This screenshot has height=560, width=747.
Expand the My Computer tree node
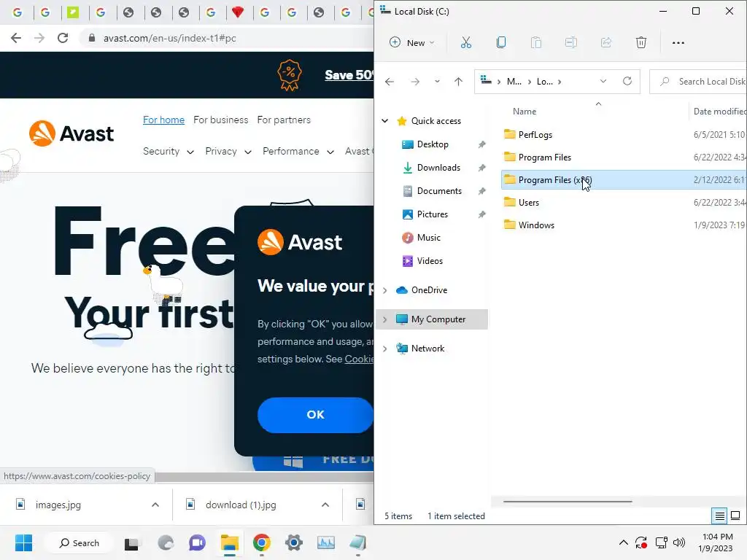[x=385, y=319]
